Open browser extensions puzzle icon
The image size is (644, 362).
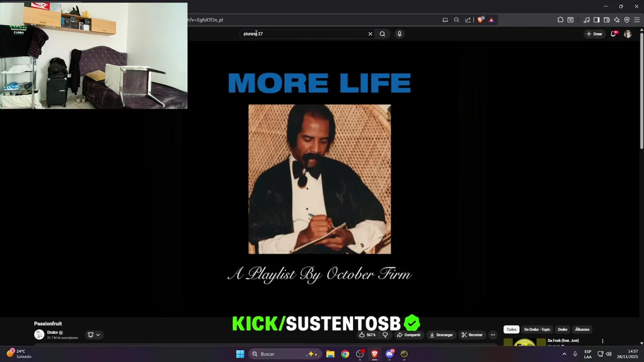560,20
